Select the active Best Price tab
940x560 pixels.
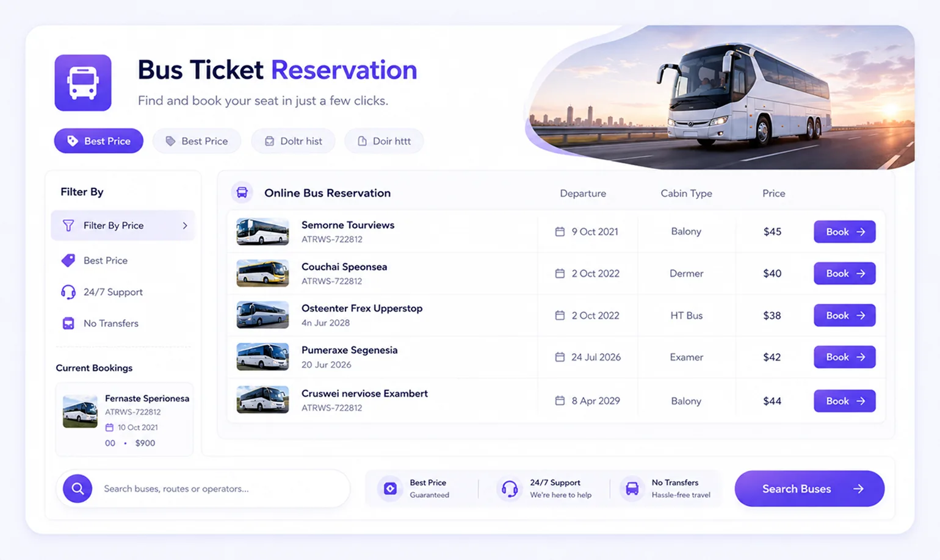(x=99, y=141)
